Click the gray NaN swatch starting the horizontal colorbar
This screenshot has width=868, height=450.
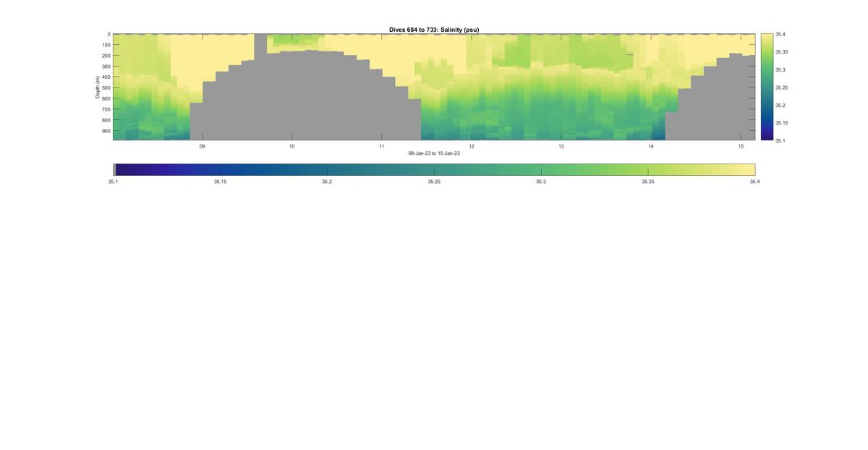tap(114, 169)
